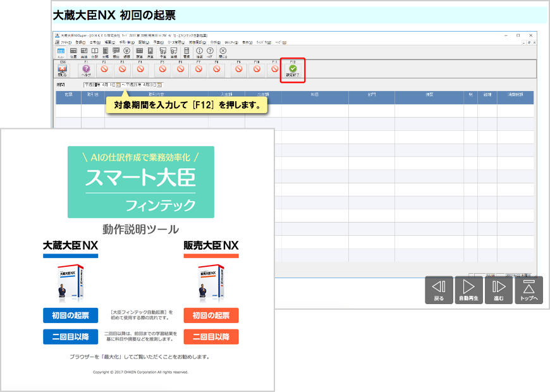Open ヘルプ question-mark icon in upper toolbar

pyautogui.click(x=210, y=52)
